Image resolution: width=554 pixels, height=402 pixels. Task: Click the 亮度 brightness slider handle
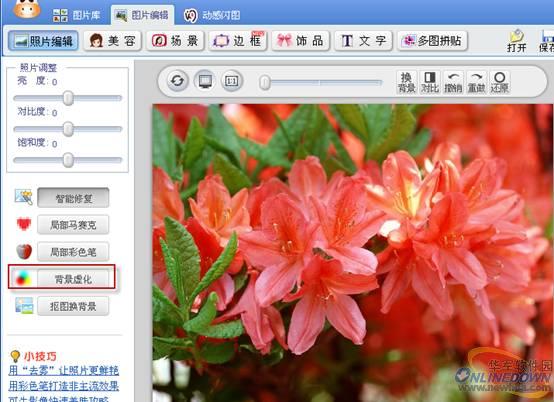pos(68,98)
